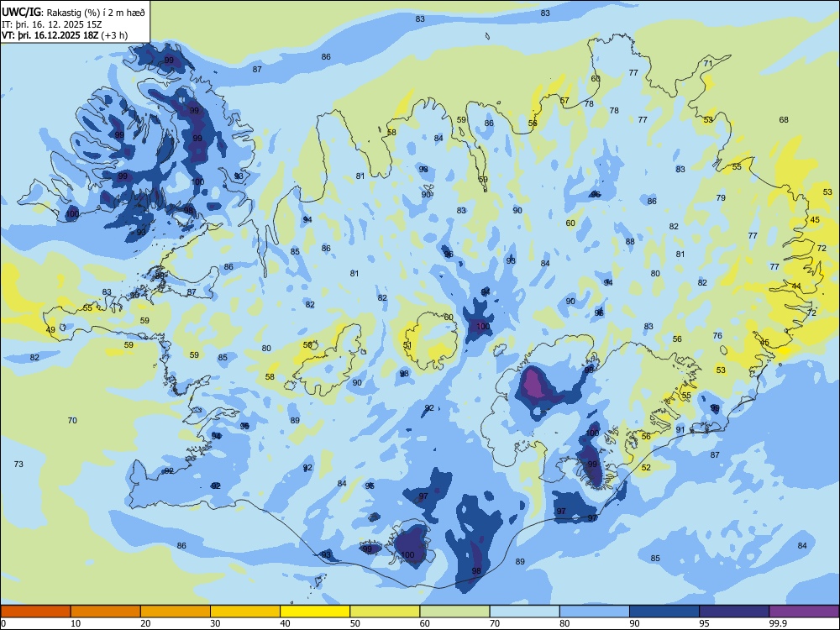Click the title text 'UWC/IG: Rakastig (%) í 2 m hæð'
The image size is (840, 630).
[73, 13]
